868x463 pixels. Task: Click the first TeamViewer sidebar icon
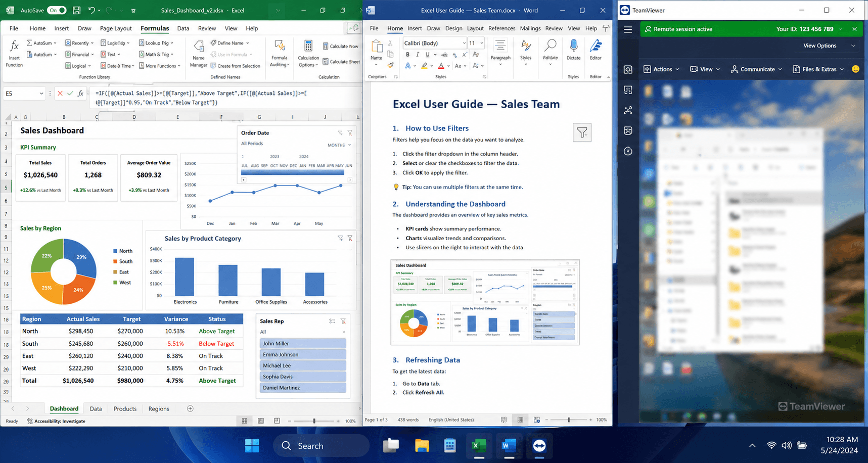tap(628, 70)
